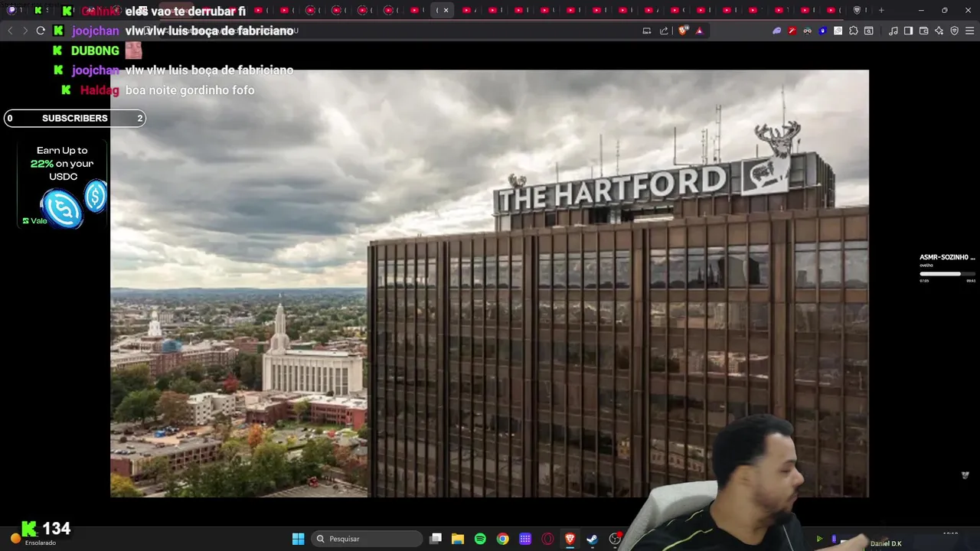Click the tab search icon in toolbar

(869, 31)
